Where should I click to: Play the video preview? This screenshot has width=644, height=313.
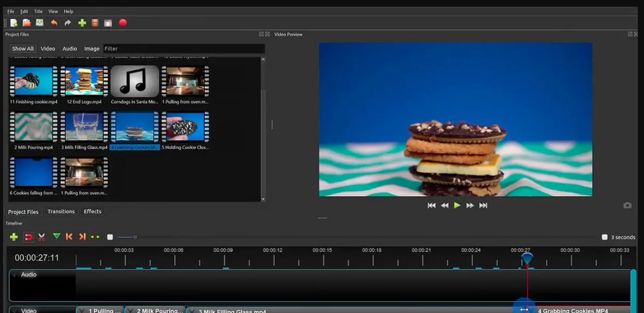coord(457,205)
